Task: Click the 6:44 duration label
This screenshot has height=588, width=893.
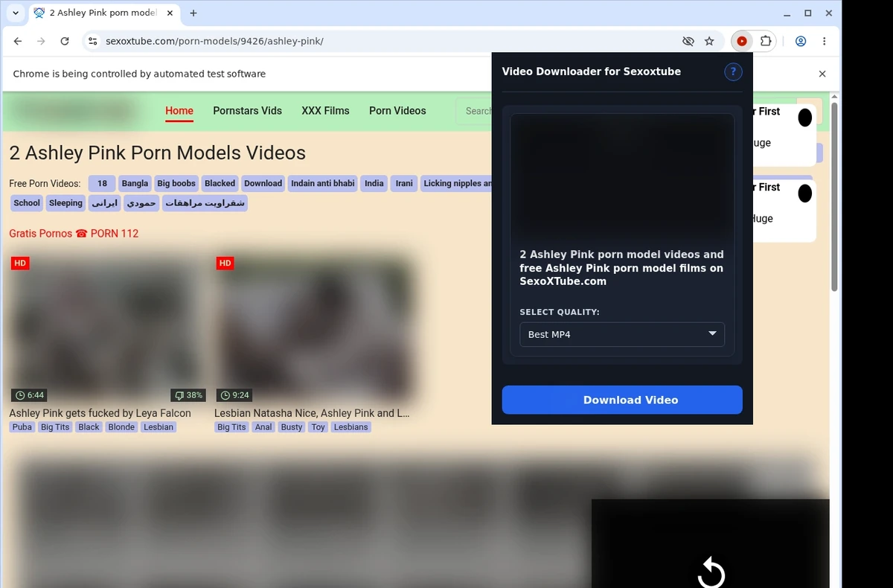Action: point(30,395)
